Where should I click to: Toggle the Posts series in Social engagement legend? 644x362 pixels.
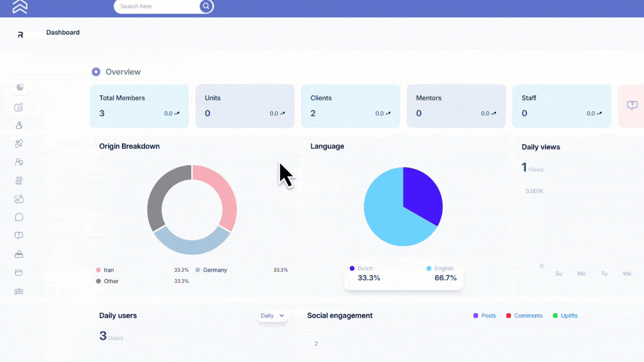point(484,315)
